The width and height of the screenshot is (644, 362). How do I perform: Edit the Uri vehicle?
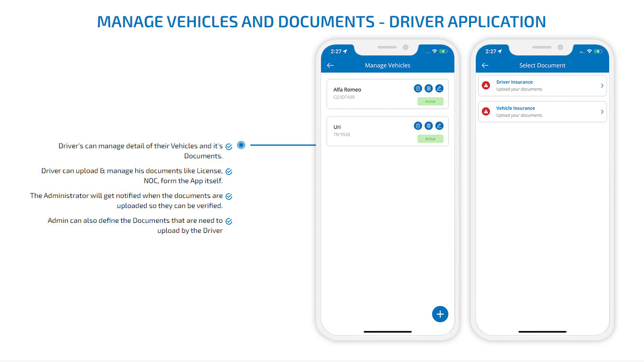pyautogui.click(x=440, y=126)
